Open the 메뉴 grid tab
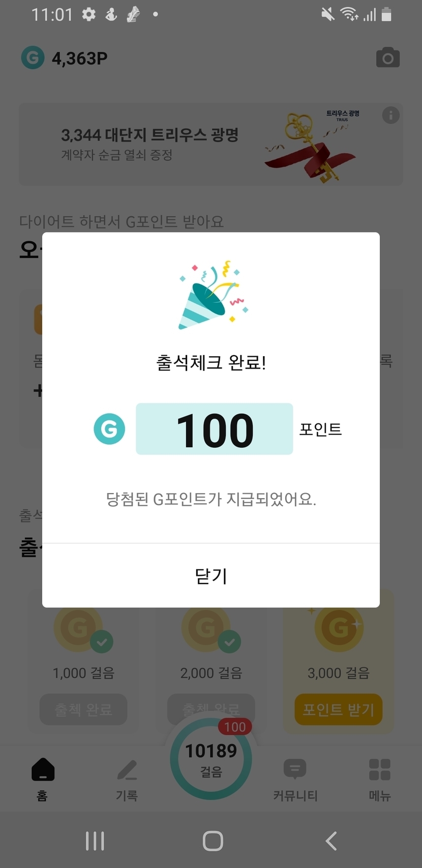This screenshot has width=422, height=868. (379, 778)
